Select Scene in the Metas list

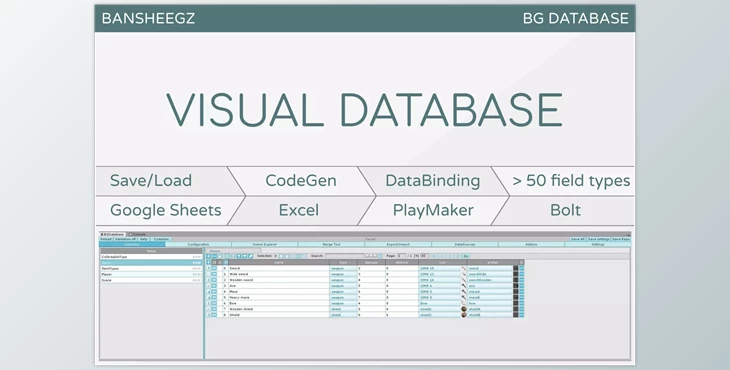click(x=151, y=280)
